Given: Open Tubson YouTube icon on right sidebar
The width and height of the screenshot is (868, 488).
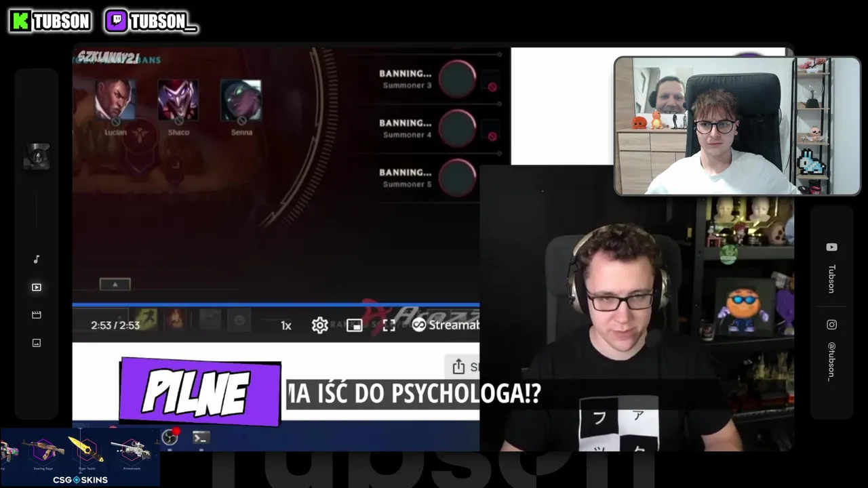Looking at the screenshot, I should point(831,247).
